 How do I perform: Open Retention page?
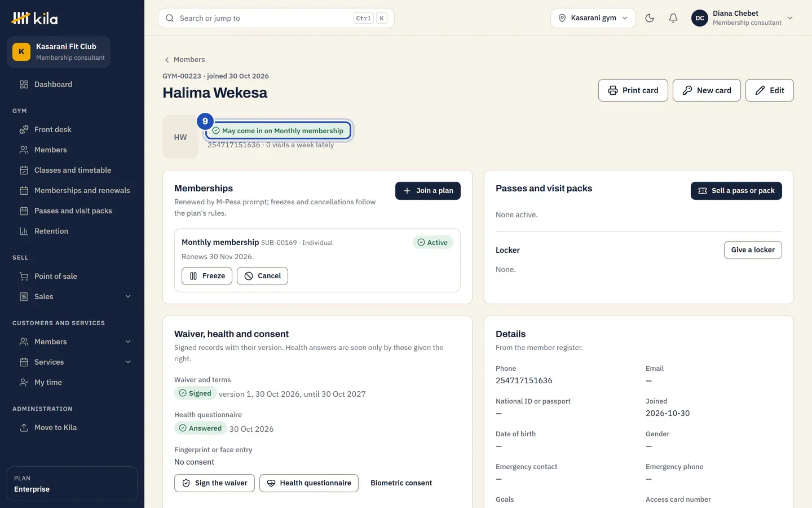[x=72, y=231]
